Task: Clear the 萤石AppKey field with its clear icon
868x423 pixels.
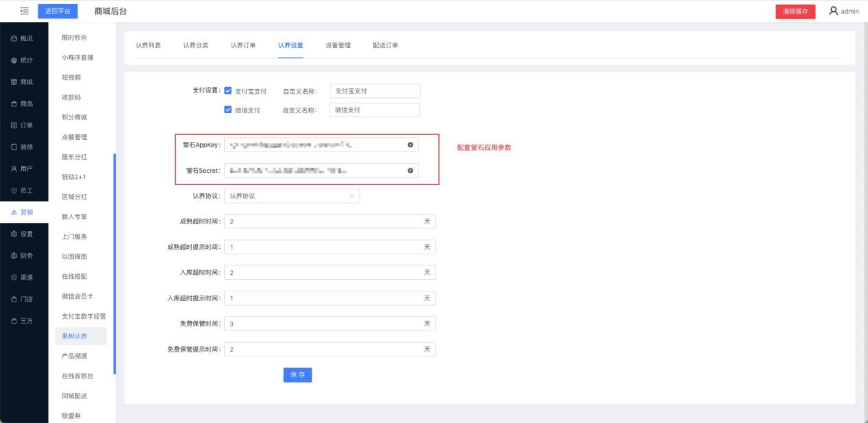Action: pos(410,145)
